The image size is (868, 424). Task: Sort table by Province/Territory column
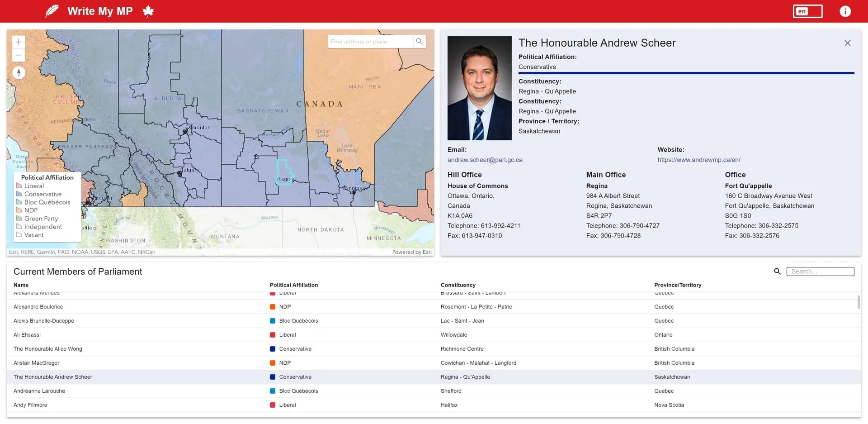(x=678, y=285)
